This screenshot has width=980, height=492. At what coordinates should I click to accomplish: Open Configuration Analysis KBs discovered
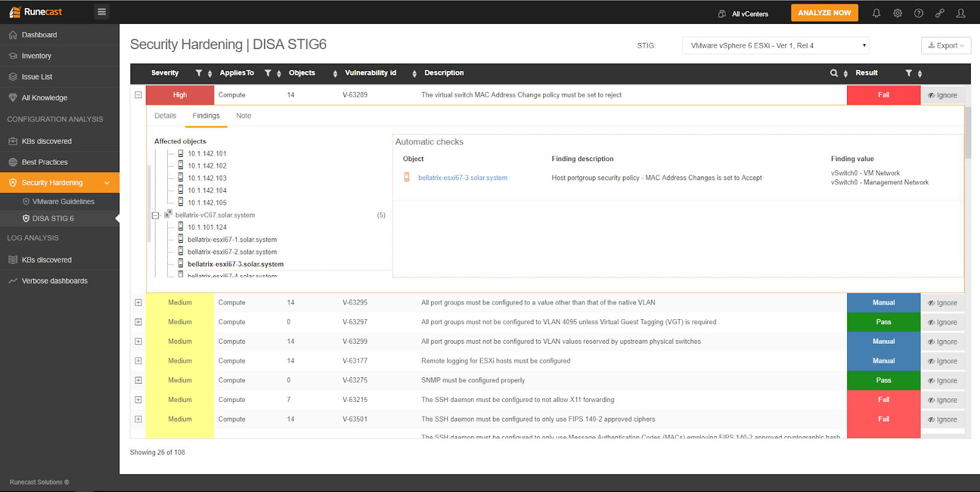tap(59, 141)
